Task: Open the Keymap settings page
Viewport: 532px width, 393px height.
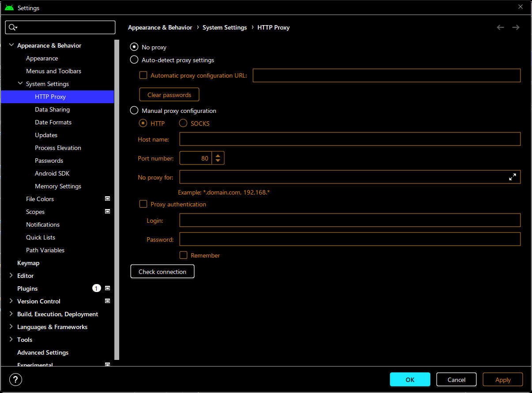Action: click(x=28, y=263)
